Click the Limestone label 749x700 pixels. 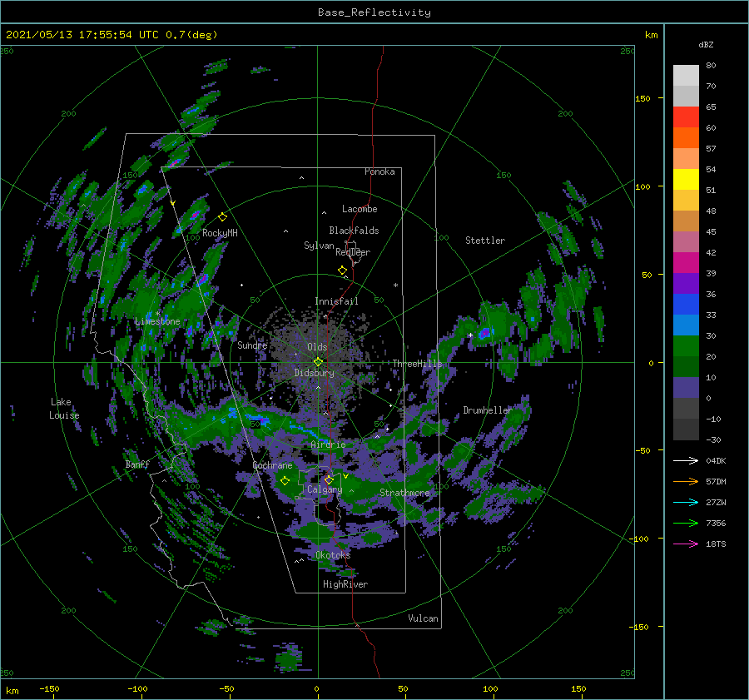(157, 321)
